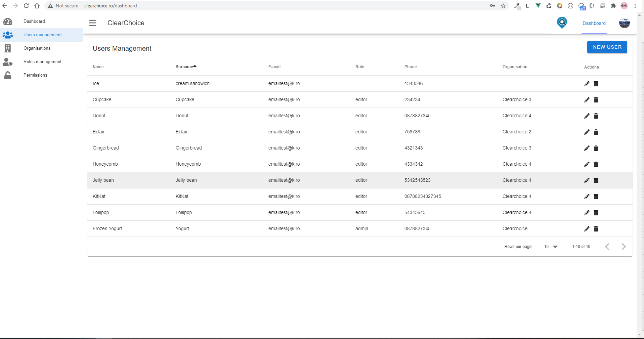Click the edit pencil for Jelly bean
The width and height of the screenshot is (644, 339).
tap(587, 180)
